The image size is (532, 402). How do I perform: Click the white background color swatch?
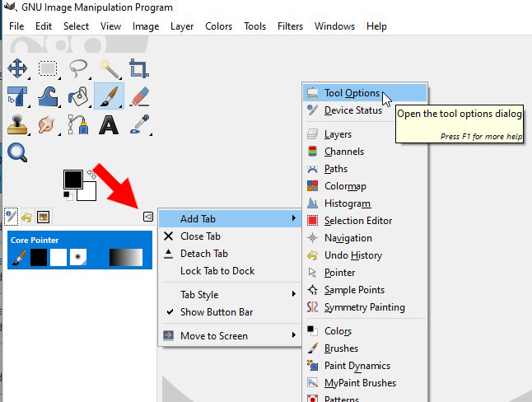click(90, 194)
